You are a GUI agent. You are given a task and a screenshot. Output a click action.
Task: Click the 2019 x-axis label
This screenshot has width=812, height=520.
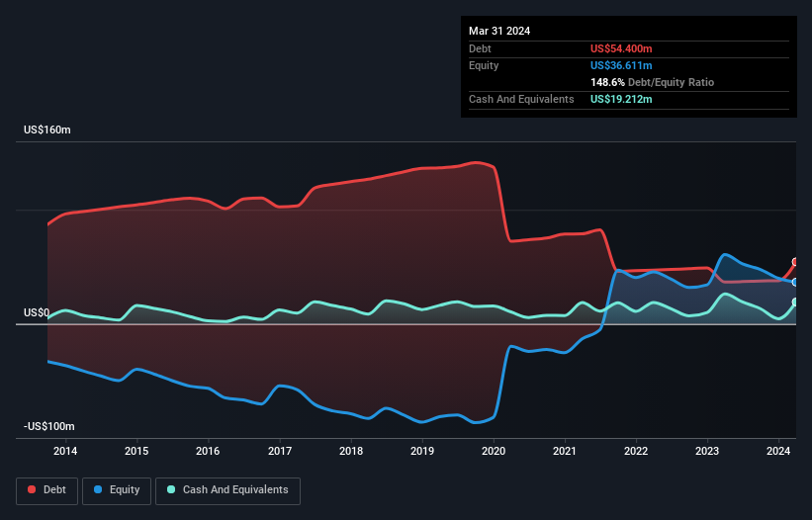click(422, 451)
